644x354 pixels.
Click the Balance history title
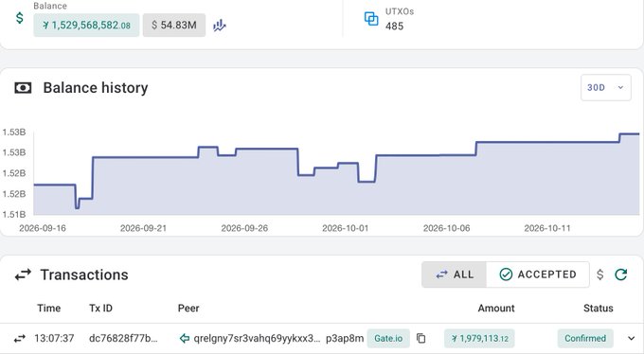96,88
